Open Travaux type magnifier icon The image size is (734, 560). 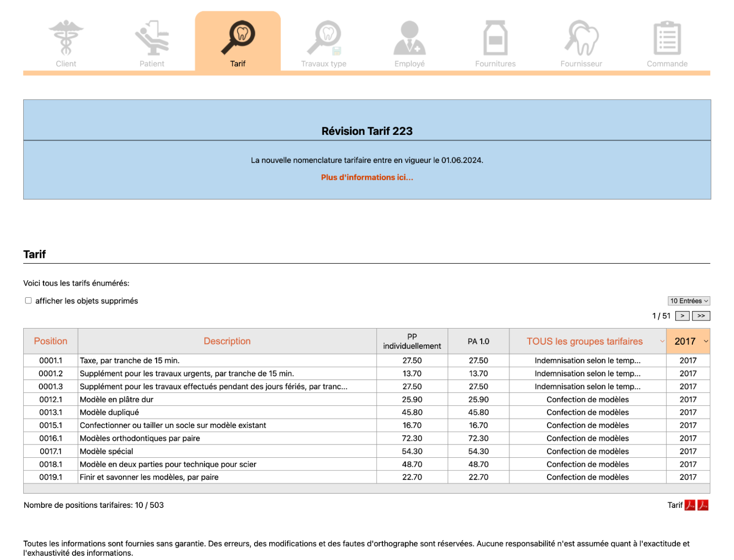[x=324, y=37]
